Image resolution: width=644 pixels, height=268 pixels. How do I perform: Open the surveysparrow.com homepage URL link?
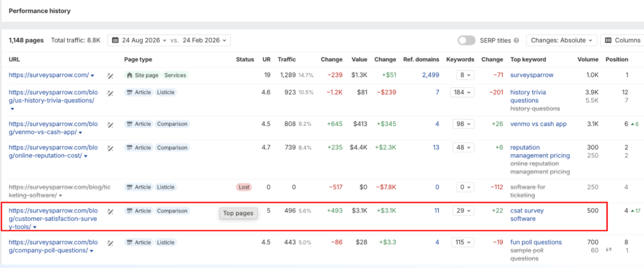(49, 75)
